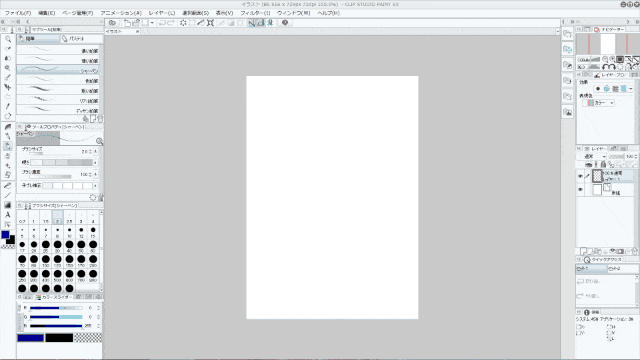Delete sub tool with trash icon
640x360 pixels.
pos(100,119)
